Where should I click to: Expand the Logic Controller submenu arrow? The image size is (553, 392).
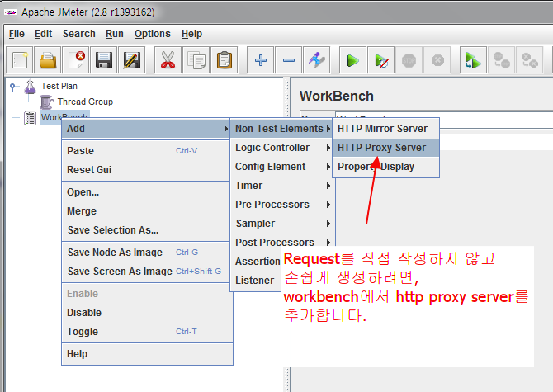[328, 148]
